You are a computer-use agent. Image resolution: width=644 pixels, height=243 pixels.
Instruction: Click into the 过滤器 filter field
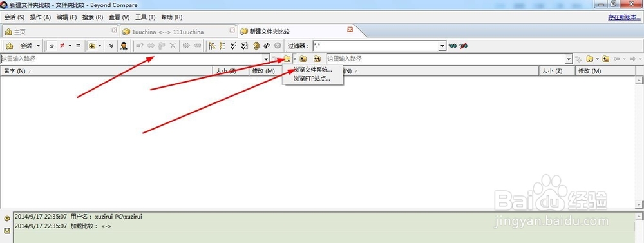click(376, 46)
